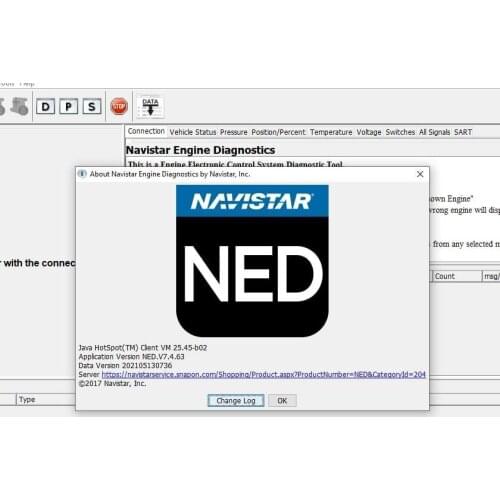This screenshot has width=500, height=500.
Task: Open the Voltage tab
Action: (x=369, y=132)
